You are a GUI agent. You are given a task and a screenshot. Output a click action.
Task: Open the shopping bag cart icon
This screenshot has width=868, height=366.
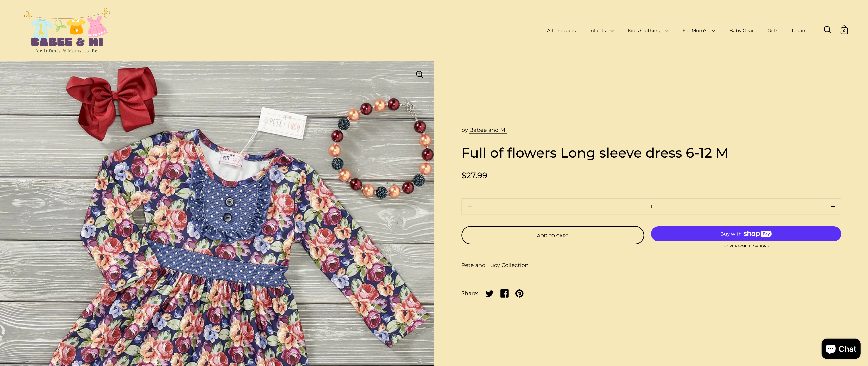tap(844, 30)
